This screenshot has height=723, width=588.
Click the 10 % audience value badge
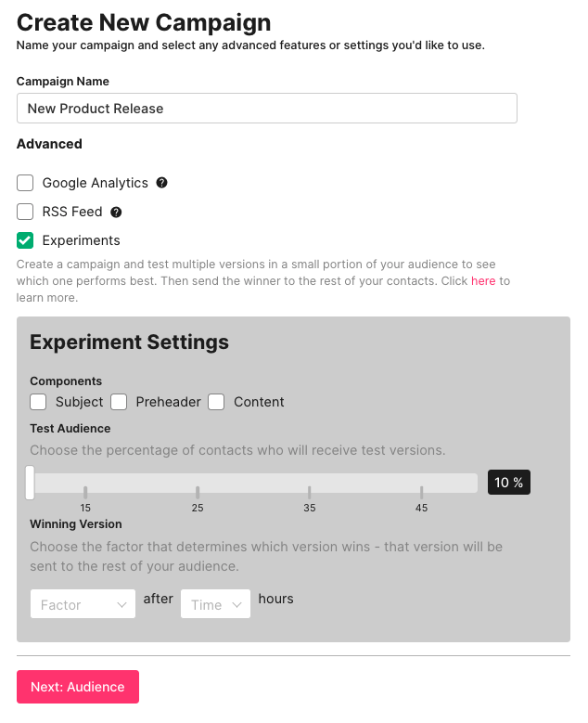click(x=508, y=483)
